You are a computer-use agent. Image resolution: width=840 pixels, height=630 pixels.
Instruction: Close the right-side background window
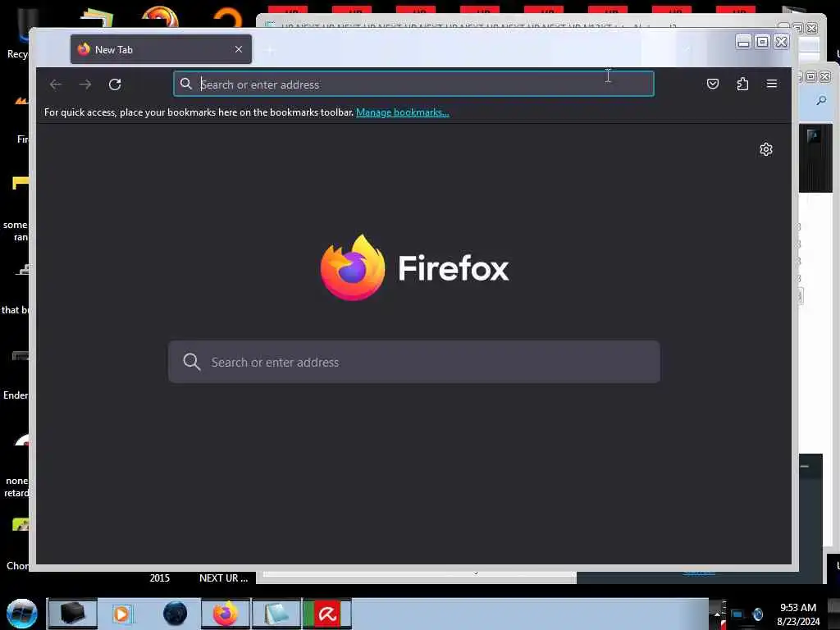pyautogui.click(x=825, y=76)
